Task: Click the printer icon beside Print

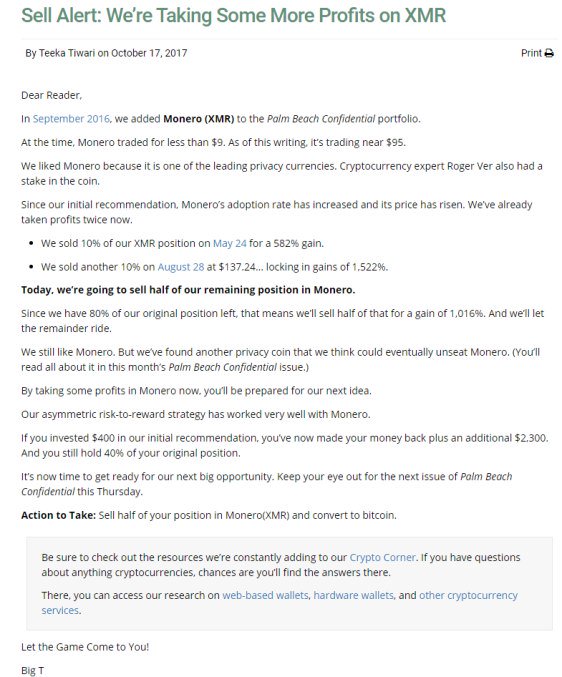Action: (x=549, y=54)
